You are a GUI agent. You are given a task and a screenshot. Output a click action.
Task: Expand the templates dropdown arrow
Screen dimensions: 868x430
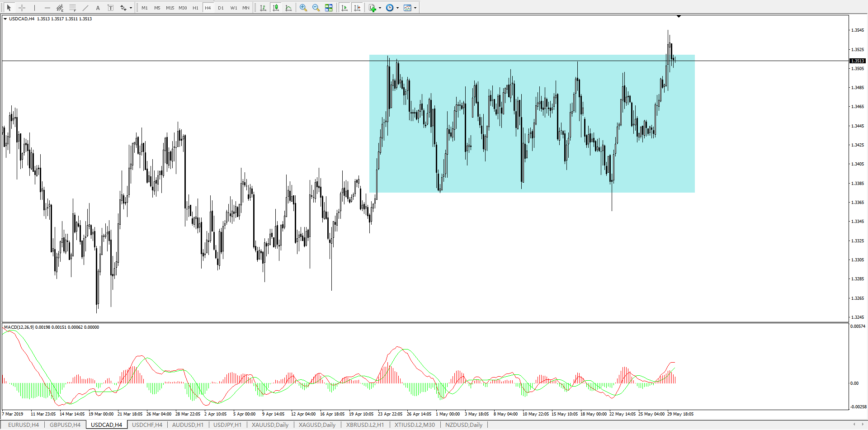click(415, 8)
